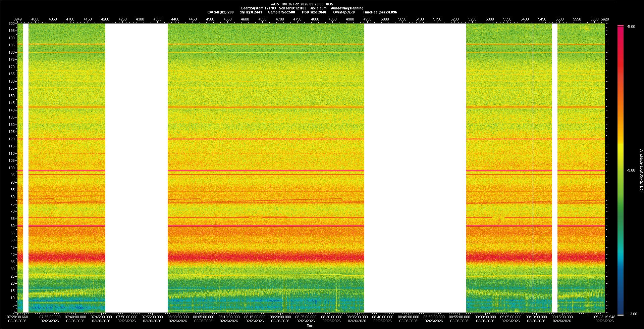Click the -5.00 colorbar upper limit marker
This screenshot has width=644, height=329.
620,26
